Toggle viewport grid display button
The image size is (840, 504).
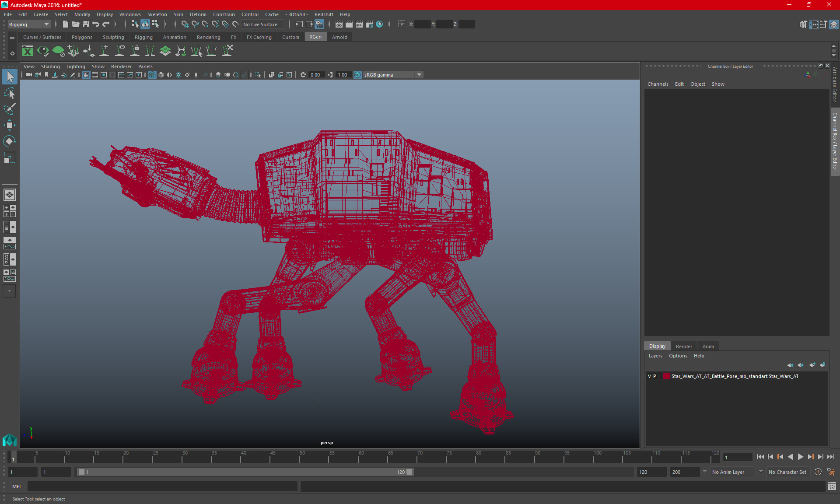[86, 75]
